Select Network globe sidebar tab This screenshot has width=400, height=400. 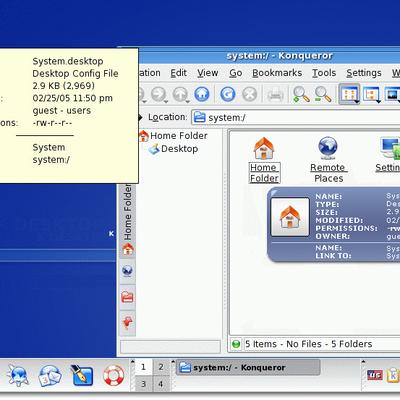point(128,271)
